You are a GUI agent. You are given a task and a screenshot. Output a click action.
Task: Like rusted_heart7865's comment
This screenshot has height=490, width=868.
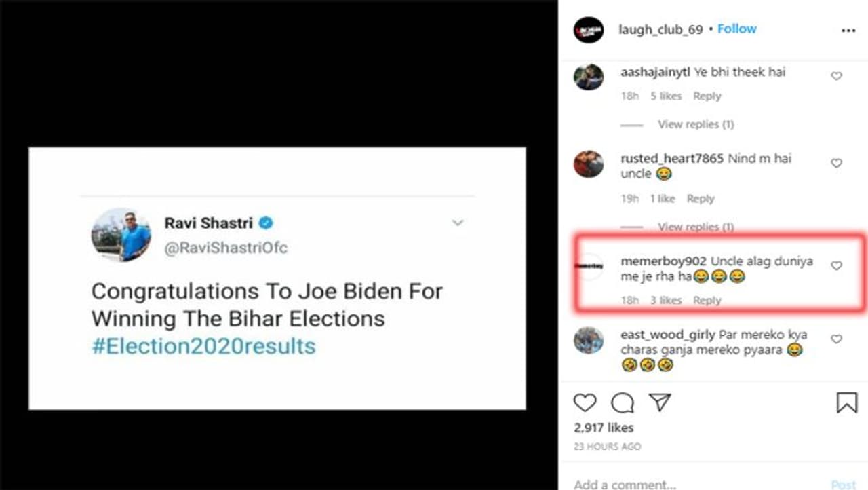pos(836,163)
